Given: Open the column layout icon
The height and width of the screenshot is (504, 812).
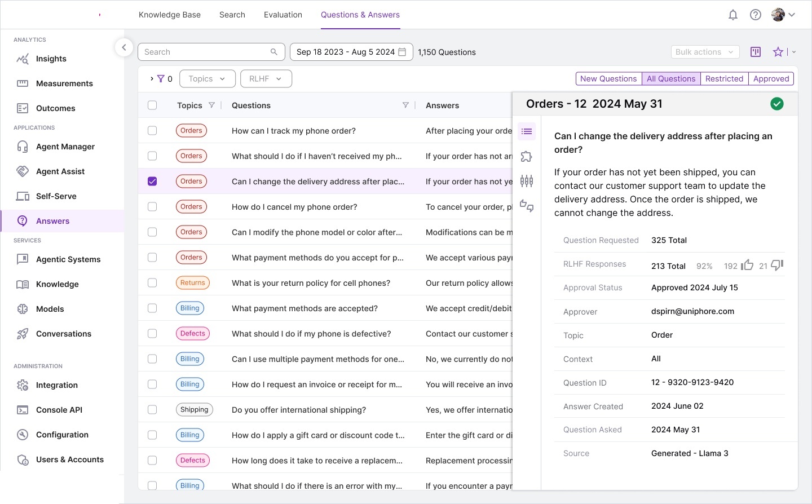Looking at the screenshot, I should tap(756, 52).
